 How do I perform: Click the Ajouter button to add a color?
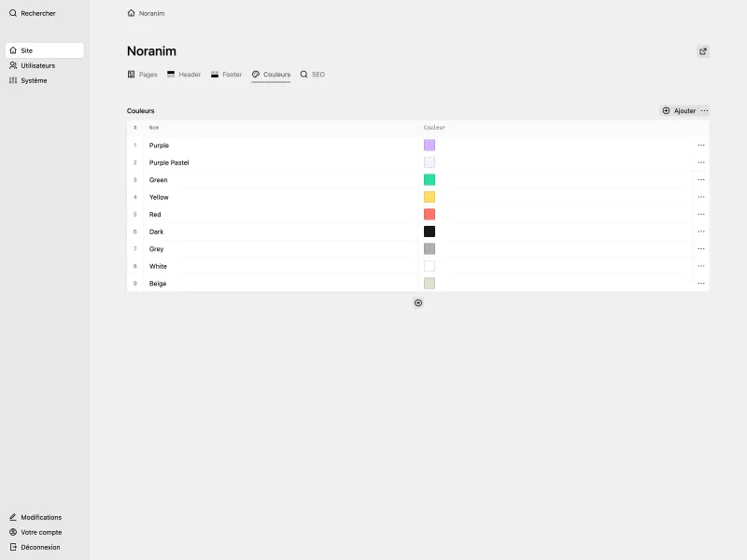679,110
